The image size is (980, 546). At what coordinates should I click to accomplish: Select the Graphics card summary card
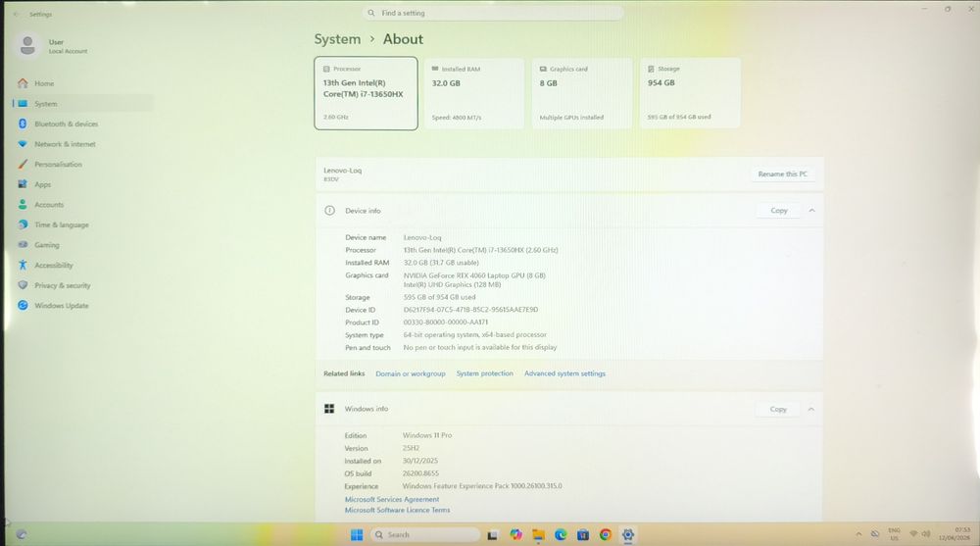point(582,93)
